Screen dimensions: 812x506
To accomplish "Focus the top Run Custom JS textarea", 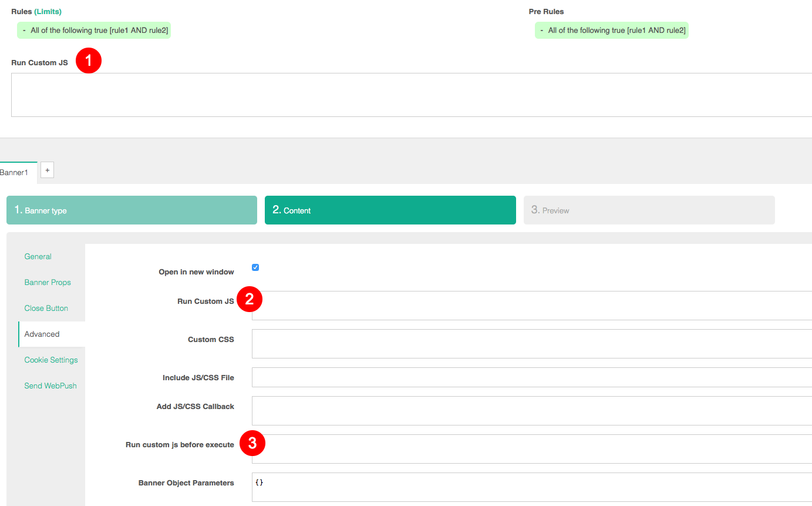I will point(412,95).
